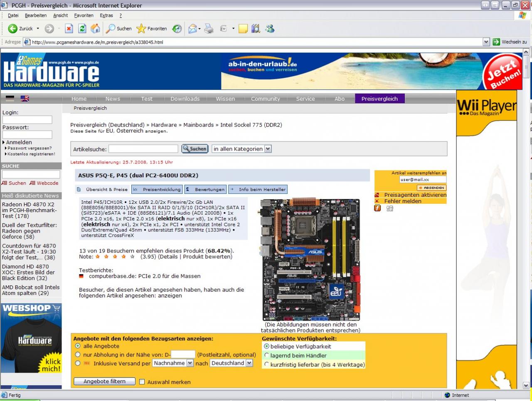532x401 pixels.
Task: Open the Bewertungen tab
Action: 205,189
